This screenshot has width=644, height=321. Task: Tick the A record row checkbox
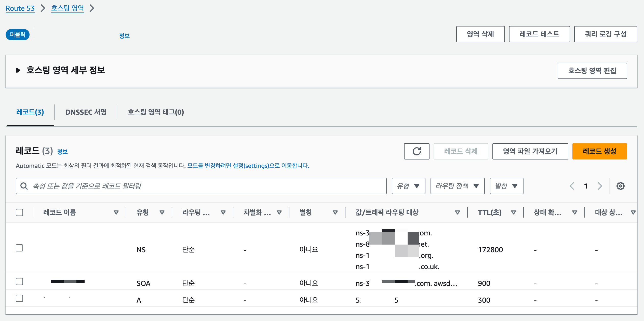pyautogui.click(x=19, y=298)
